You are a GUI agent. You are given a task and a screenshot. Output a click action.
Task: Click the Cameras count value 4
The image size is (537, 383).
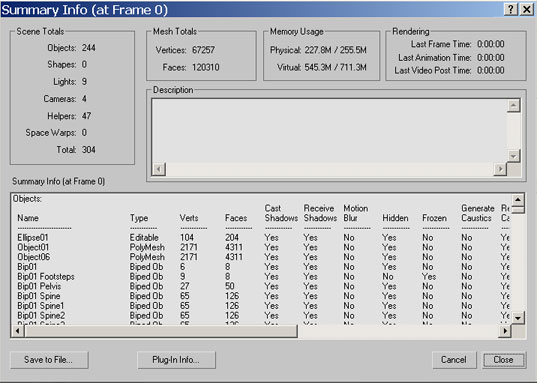coord(84,99)
